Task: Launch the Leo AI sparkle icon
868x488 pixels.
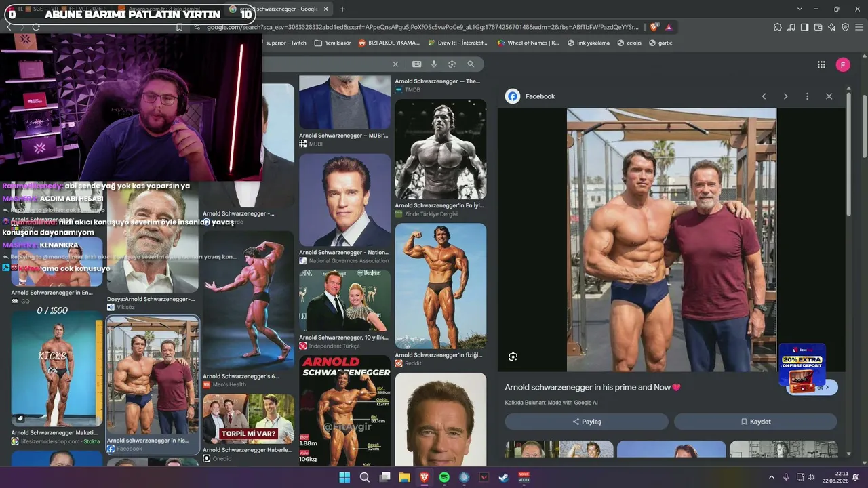Action: coord(832,27)
